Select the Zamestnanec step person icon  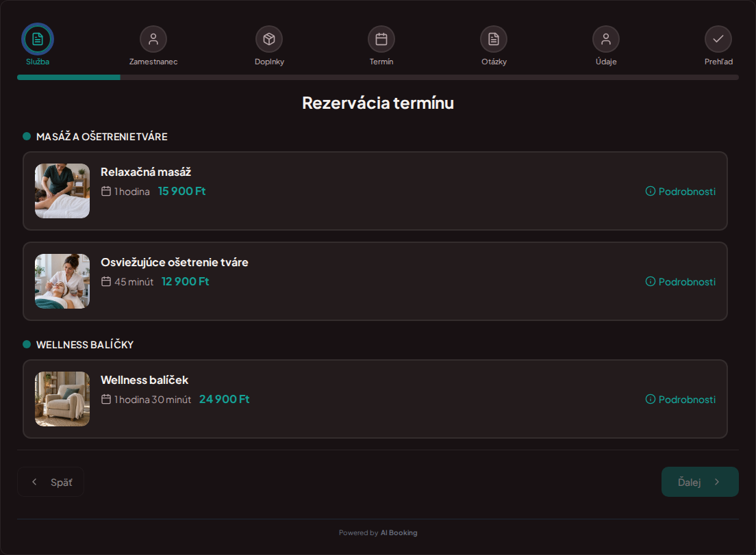point(153,39)
